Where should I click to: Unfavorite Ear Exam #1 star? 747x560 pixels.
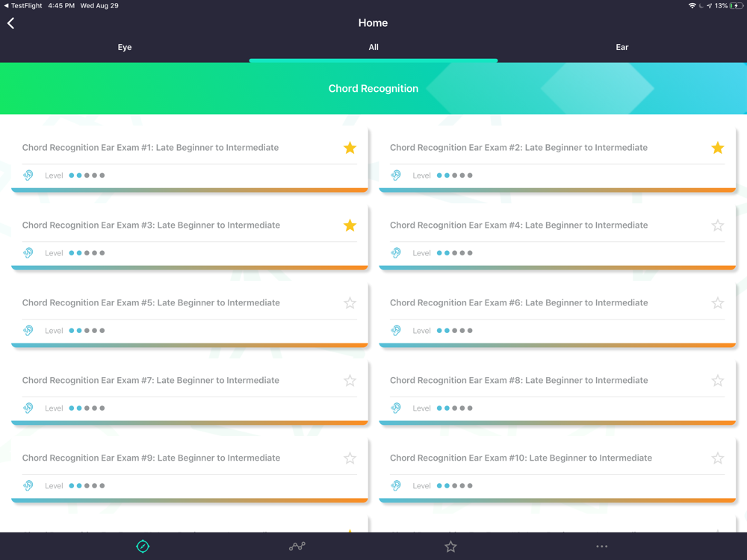[x=350, y=148]
